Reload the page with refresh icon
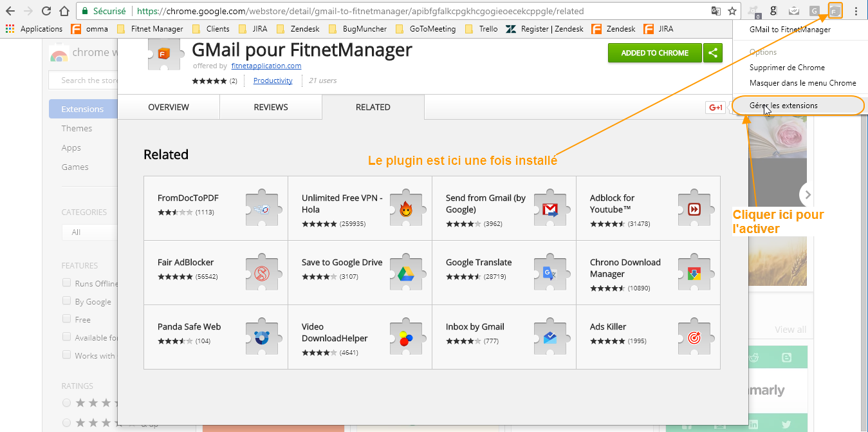 click(x=46, y=11)
